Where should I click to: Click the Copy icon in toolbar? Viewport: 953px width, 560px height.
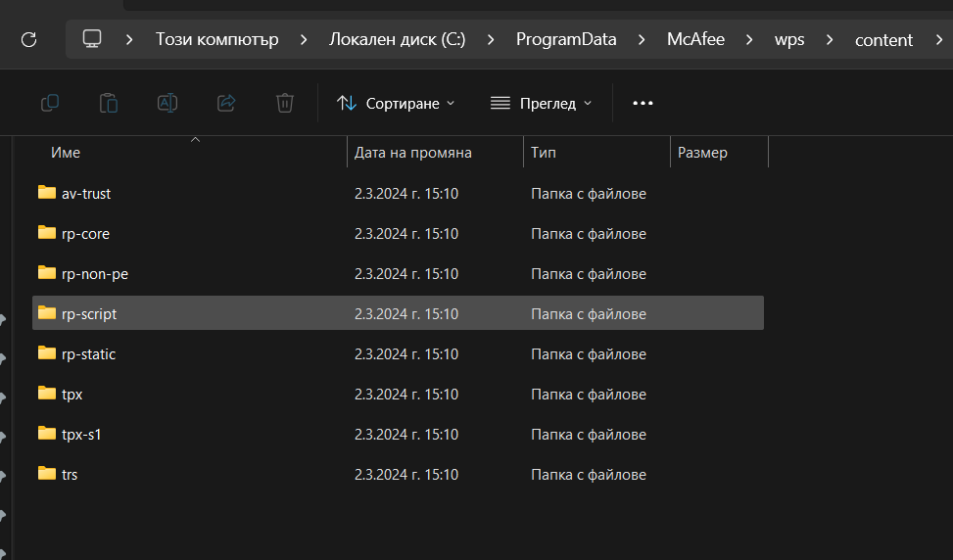tap(50, 103)
